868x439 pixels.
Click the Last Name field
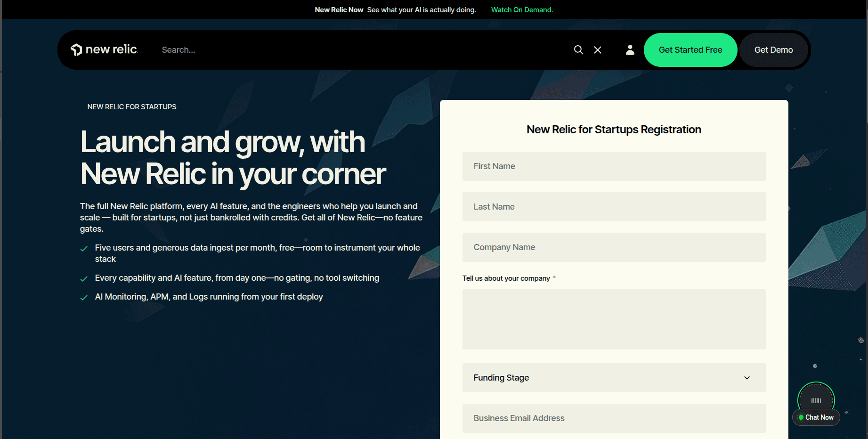614,207
